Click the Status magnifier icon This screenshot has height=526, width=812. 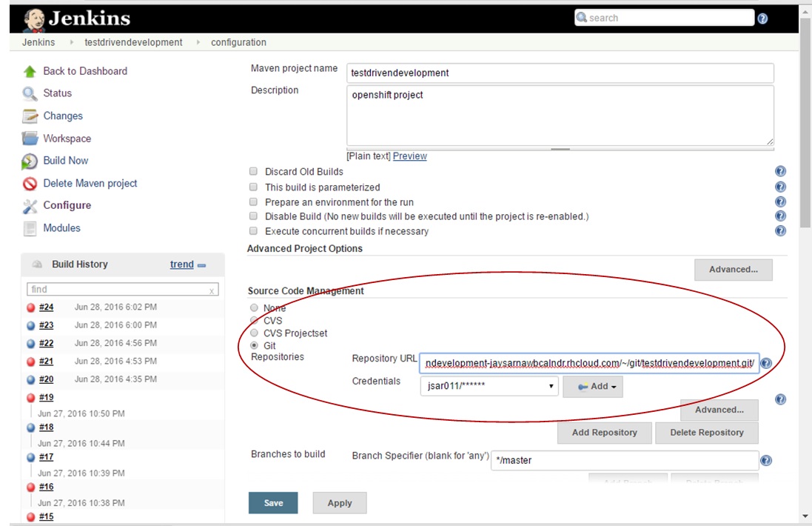[30, 93]
